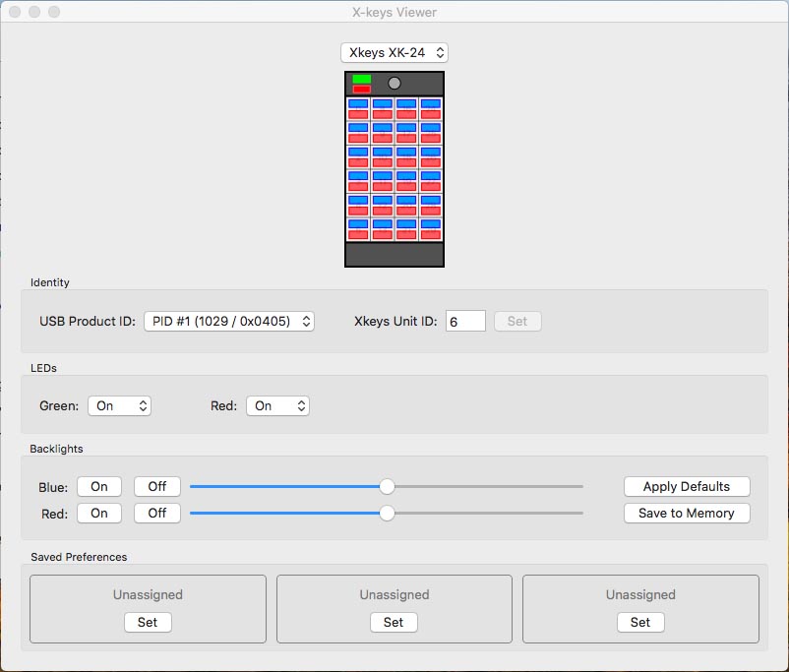Click the row 4, column 3 key
Viewport: 789px width, 672px height.
pyautogui.click(x=406, y=181)
